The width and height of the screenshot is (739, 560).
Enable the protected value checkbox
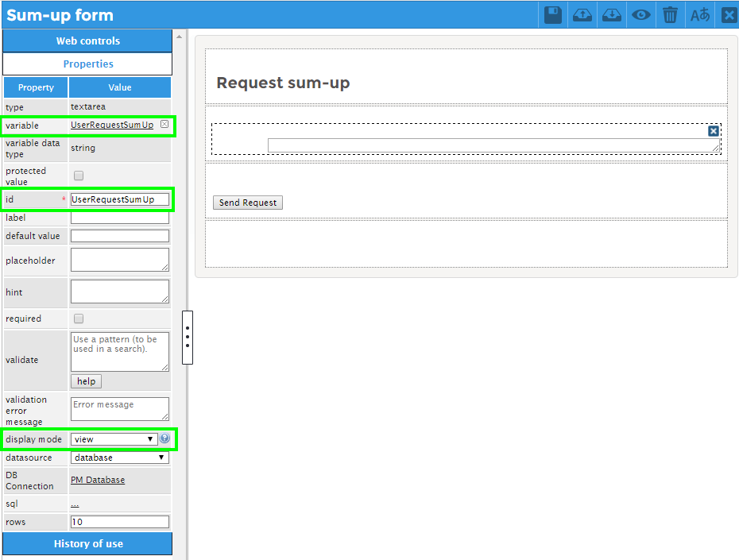tap(79, 176)
